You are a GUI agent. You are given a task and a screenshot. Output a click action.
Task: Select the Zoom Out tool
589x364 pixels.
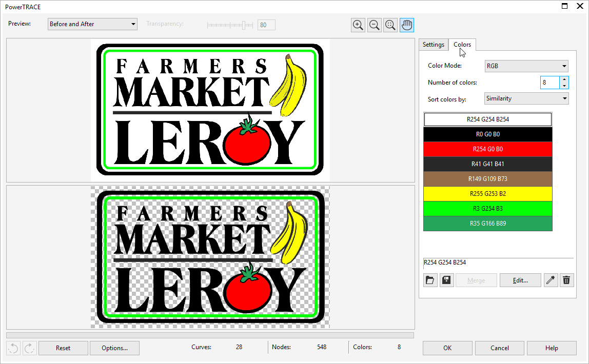[374, 25]
